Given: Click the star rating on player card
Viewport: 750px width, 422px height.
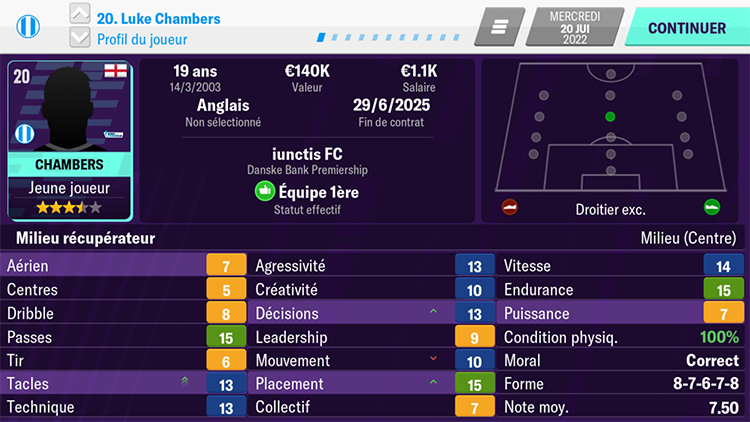Looking at the screenshot, I should pyautogui.click(x=69, y=208).
